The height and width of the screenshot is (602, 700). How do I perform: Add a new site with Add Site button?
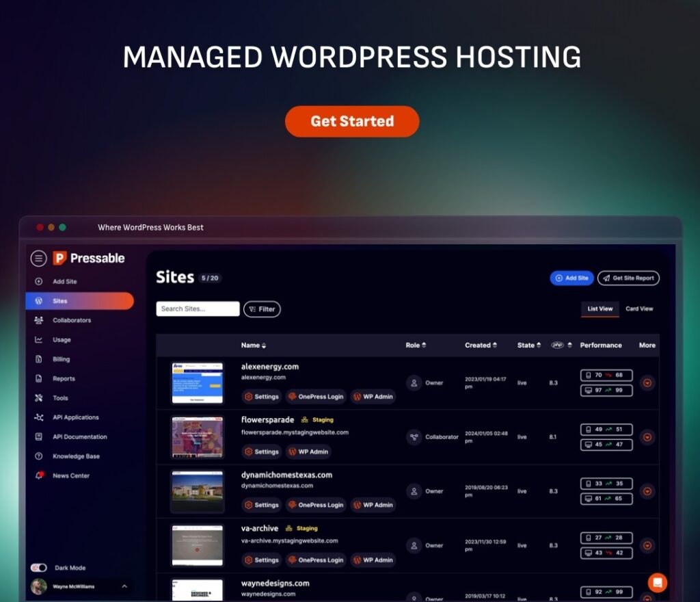pos(571,278)
